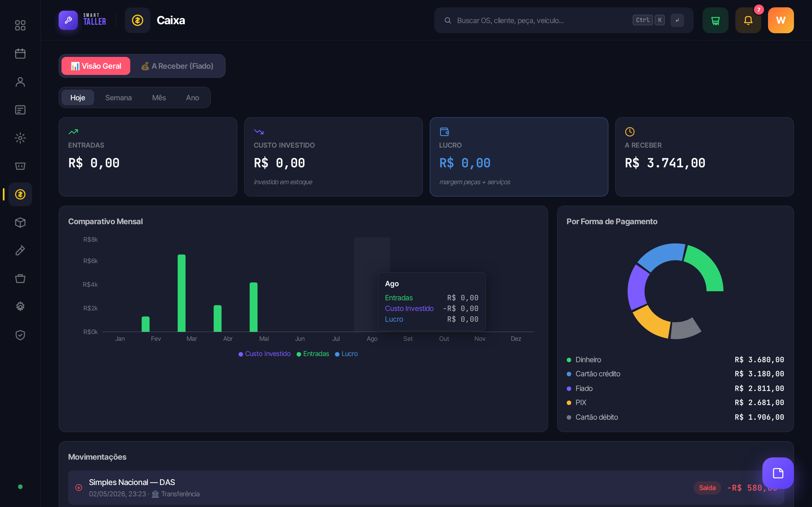The width and height of the screenshot is (812, 507).
Task: Select the Semana period filter
Action: coord(118,97)
